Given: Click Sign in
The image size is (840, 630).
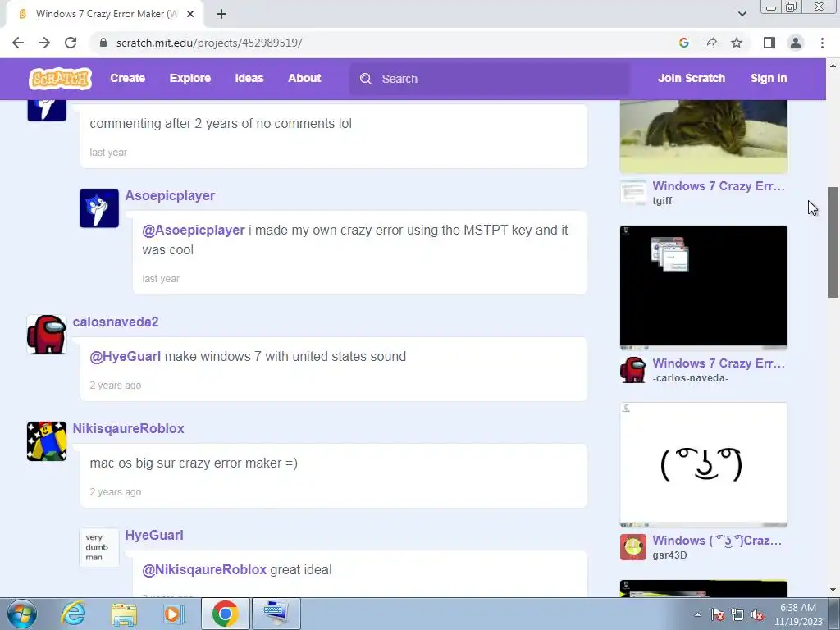Looking at the screenshot, I should tap(769, 78).
